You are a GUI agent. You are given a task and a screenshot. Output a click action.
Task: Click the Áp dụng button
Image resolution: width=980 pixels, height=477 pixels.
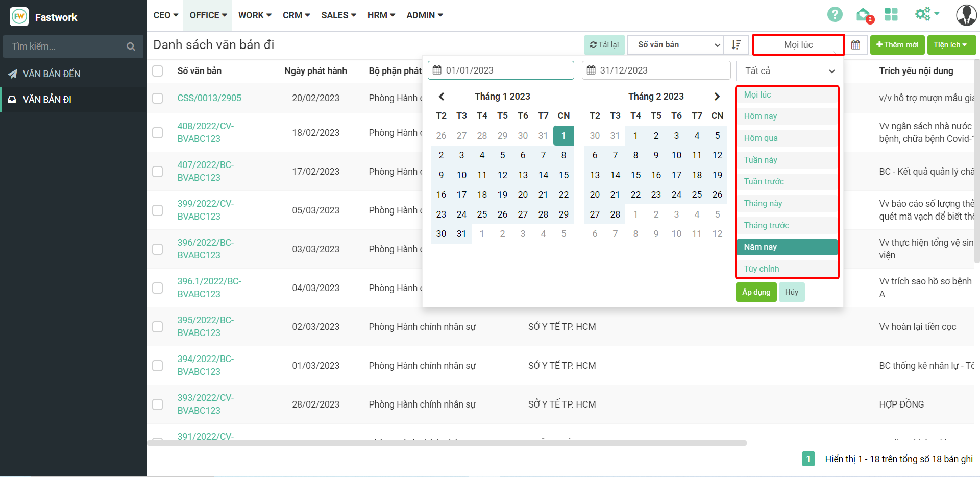tap(756, 292)
